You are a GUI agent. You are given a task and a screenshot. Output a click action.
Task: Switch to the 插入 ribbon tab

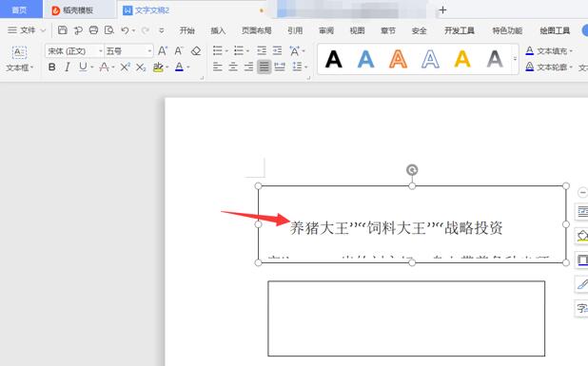(218, 30)
